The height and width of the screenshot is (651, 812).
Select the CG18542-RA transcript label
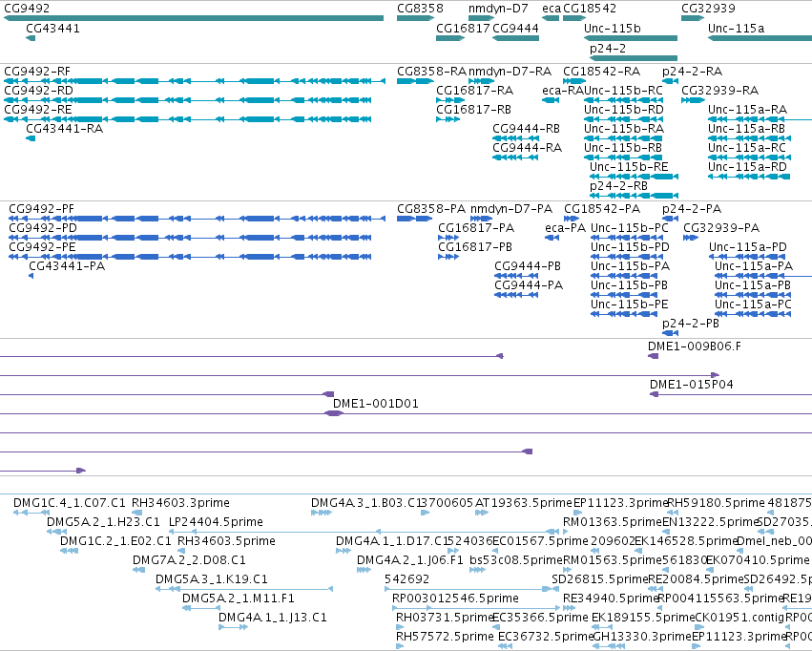(x=602, y=72)
